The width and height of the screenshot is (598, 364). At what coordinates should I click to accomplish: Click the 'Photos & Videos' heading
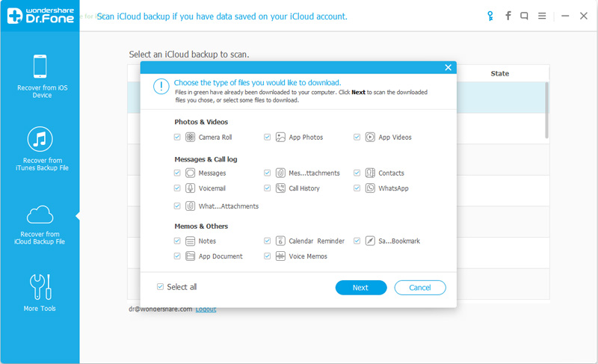tap(201, 122)
